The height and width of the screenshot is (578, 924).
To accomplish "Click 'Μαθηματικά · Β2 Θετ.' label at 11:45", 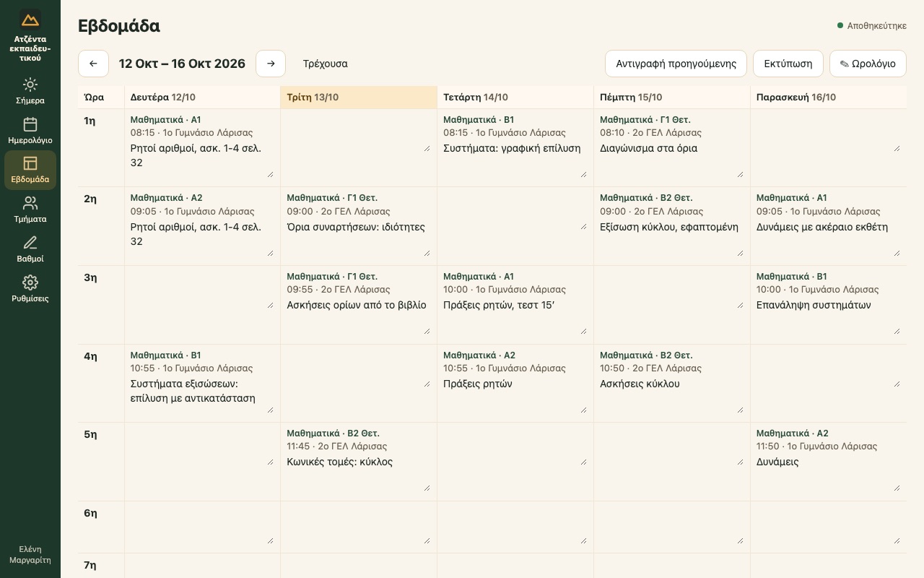I will coord(333,433).
